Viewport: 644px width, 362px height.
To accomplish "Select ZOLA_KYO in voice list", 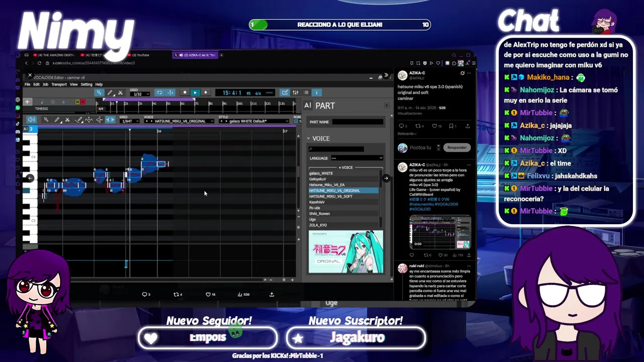I will pyautogui.click(x=344, y=225).
